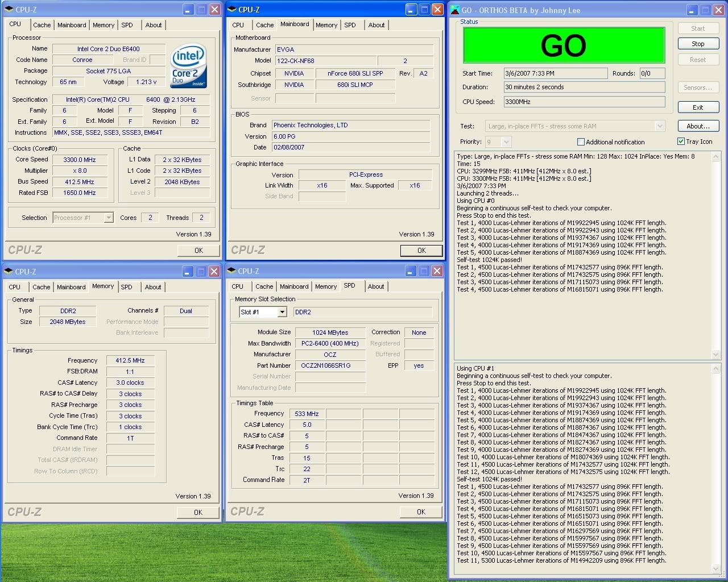Screen dimensions: 728x582
Task: Click Command Rate value 1T
Action: (x=130, y=438)
